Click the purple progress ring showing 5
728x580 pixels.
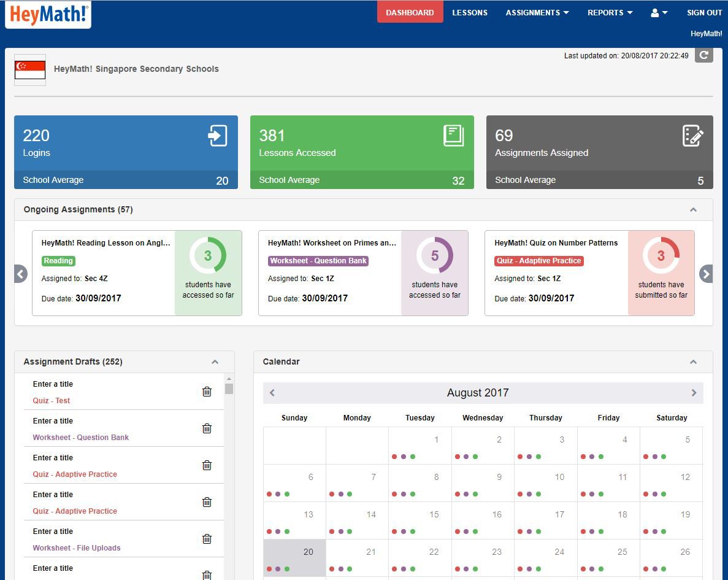[435, 255]
